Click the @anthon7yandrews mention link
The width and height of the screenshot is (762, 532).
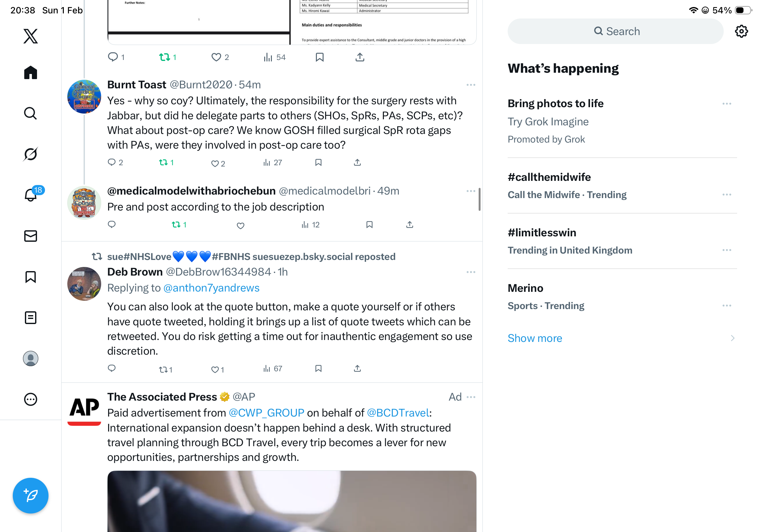[x=212, y=288]
